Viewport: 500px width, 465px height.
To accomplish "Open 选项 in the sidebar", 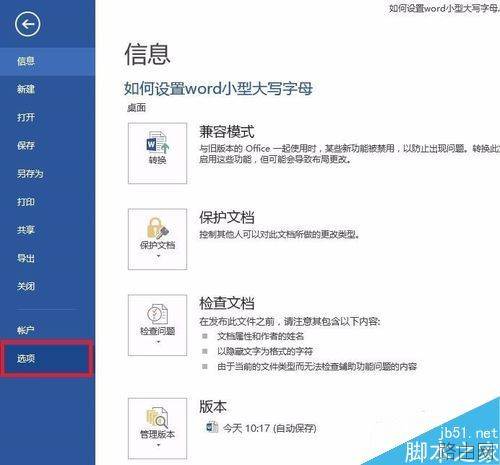I will pos(46,359).
